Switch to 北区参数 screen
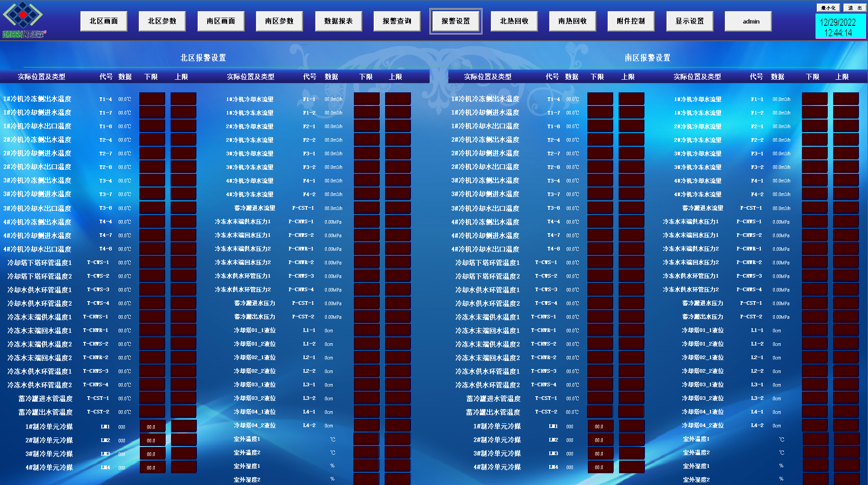Image resolution: width=868 pixels, height=485 pixels. pos(162,21)
